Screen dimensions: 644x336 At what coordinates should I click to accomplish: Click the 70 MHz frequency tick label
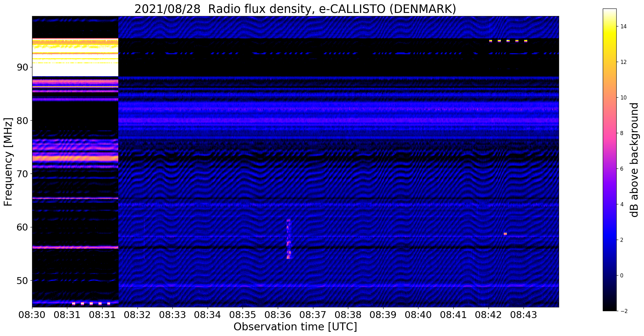click(22, 174)
